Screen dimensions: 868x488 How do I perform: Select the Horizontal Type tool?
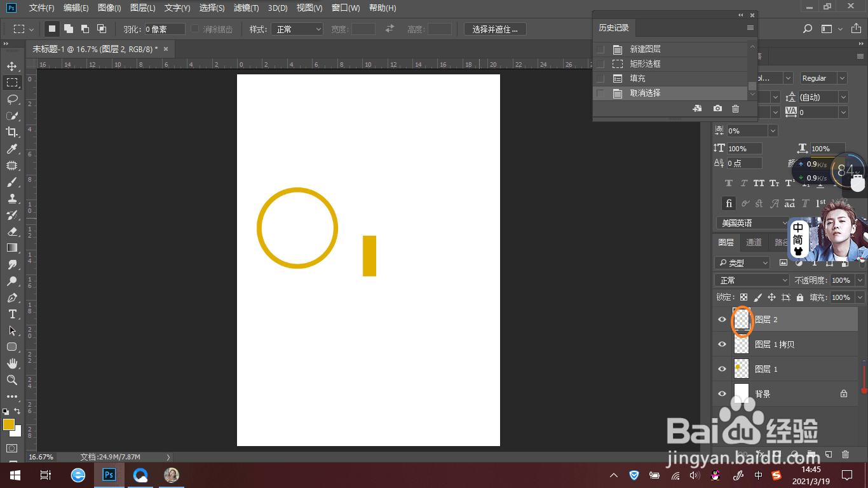[x=11, y=314]
